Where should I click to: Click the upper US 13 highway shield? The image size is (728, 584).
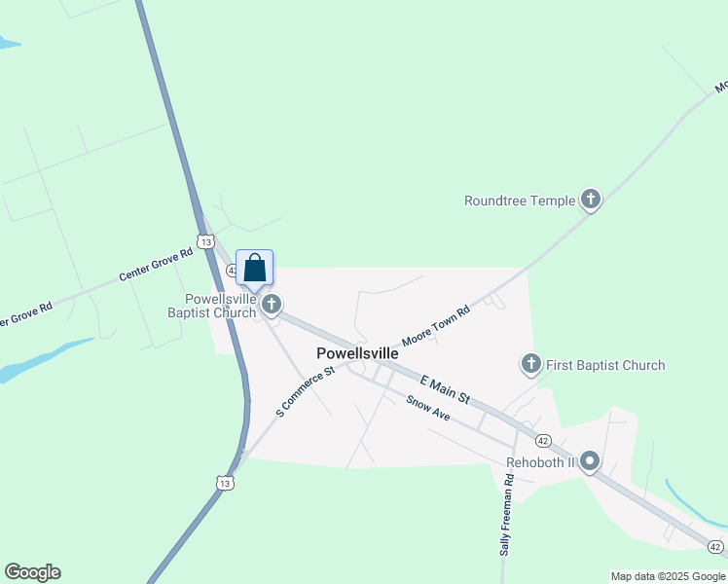click(x=205, y=241)
